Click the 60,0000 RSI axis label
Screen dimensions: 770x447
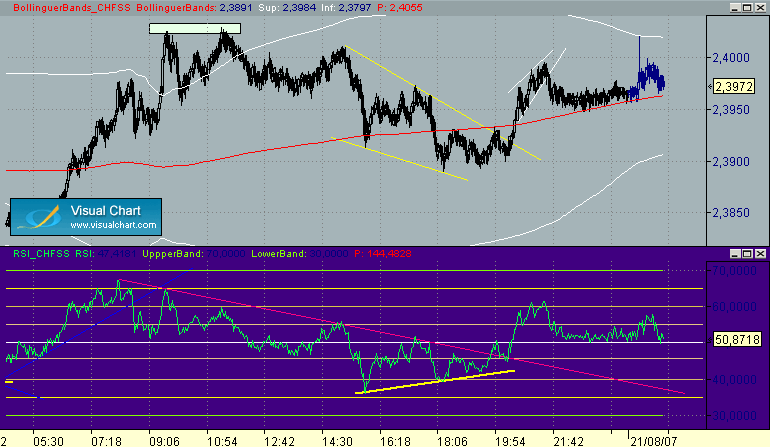[x=735, y=307]
